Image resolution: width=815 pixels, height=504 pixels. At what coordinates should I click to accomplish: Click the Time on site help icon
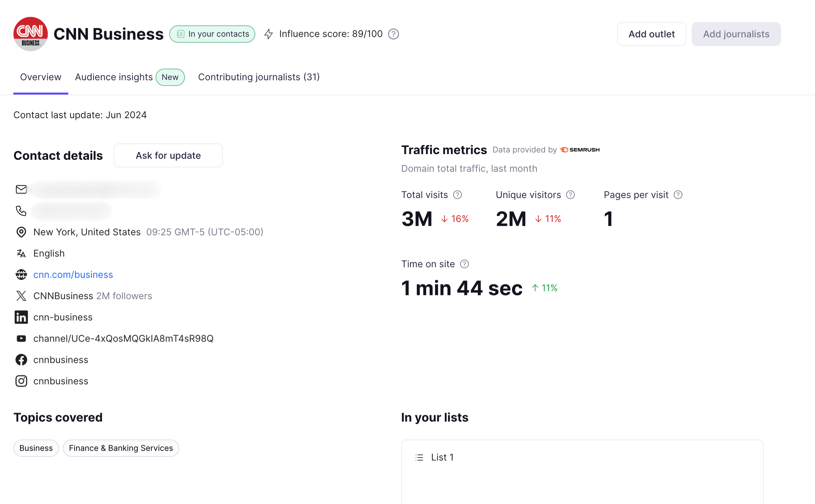pos(464,264)
